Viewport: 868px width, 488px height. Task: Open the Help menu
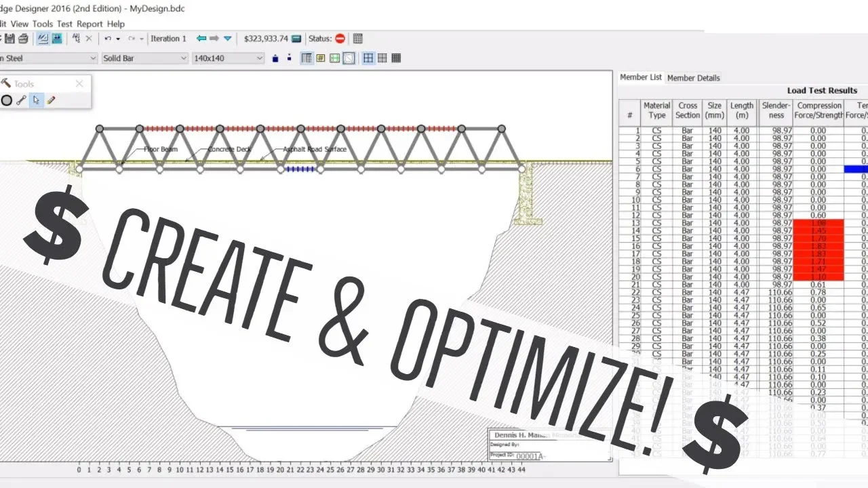[116, 24]
